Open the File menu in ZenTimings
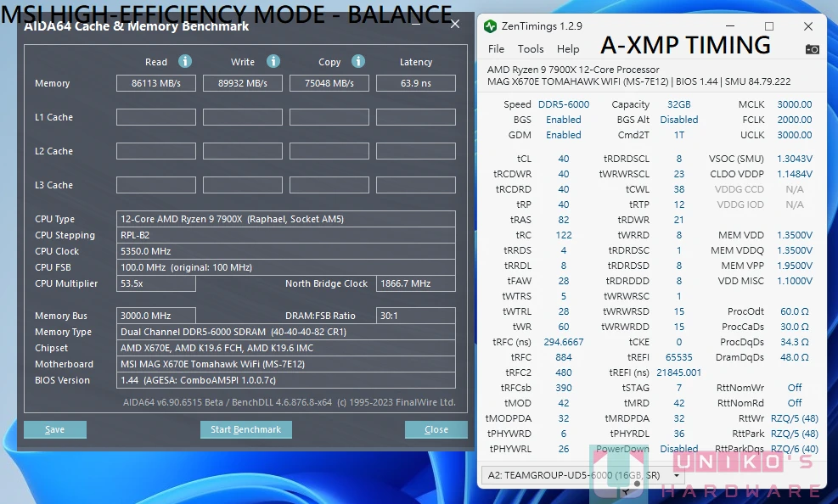 coord(496,49)
